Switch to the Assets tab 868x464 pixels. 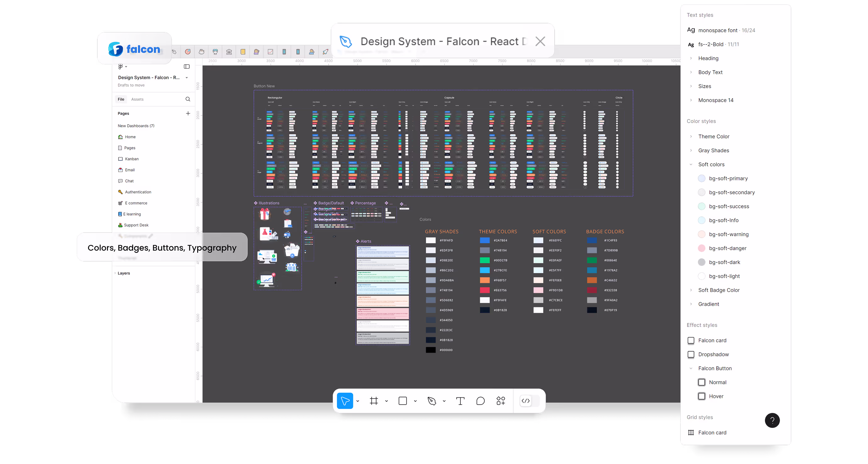pos(137,99)
